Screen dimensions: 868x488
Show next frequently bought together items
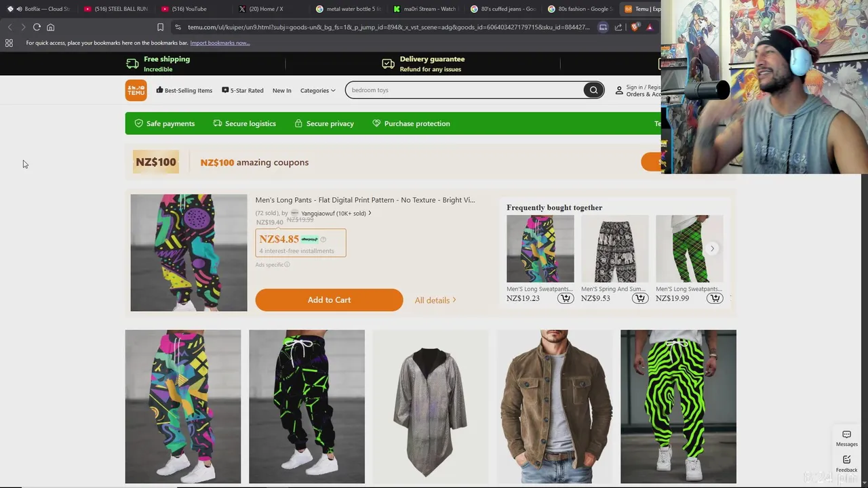click(x=712, y=249)
